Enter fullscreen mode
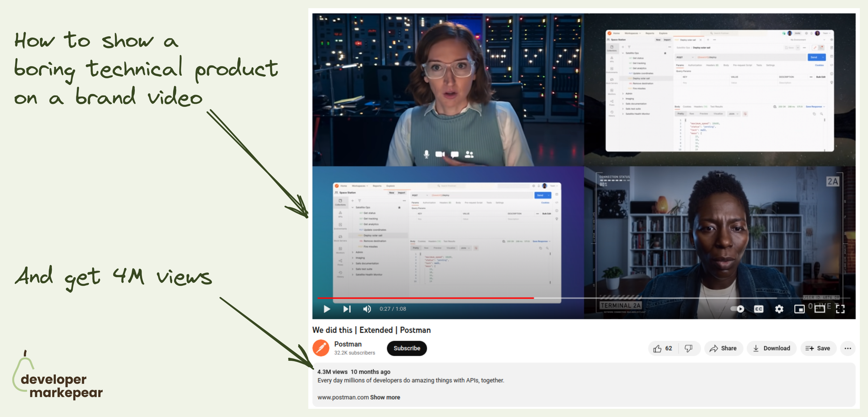Viewport: 868px width, 417px height. click(x=840, y=309)
